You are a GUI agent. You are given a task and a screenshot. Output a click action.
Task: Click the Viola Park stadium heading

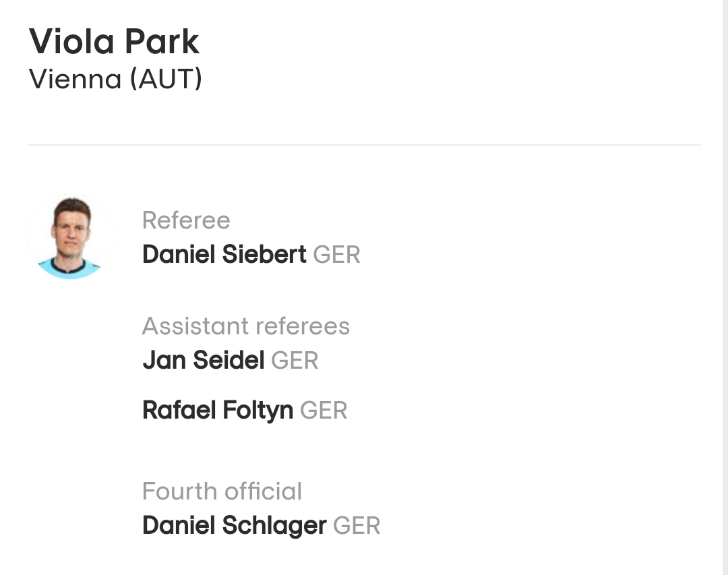tap(114, 42)
